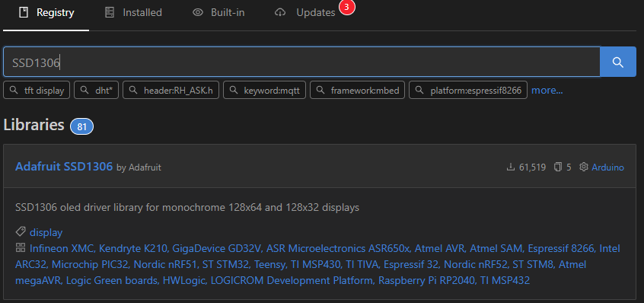Open the TI MSP430 platform link
This screenshot has width=644, height=303.
point(315,264)
